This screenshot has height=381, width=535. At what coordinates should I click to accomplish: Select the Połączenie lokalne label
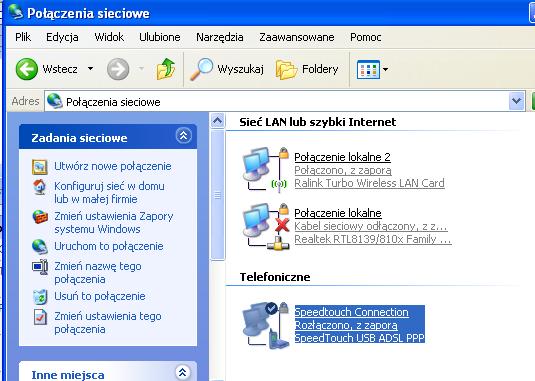click(338, 213)
